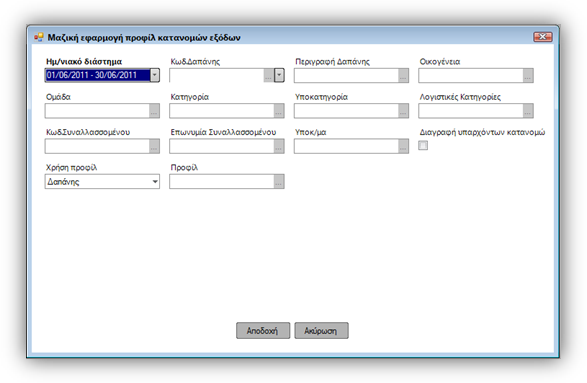This screenshot has width=587, height=383.
Task: Click the Ακύρωση button
Action: tap(321, 331)
